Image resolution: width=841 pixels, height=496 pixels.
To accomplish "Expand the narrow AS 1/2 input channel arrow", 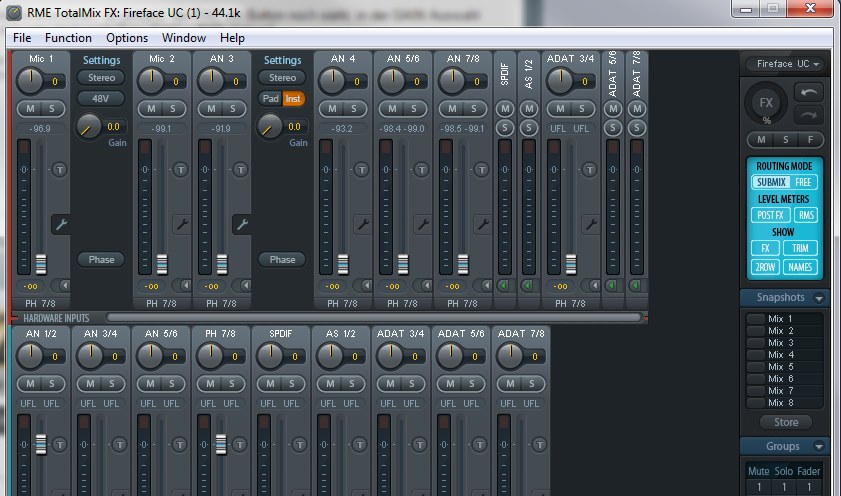I will (528, 286).
